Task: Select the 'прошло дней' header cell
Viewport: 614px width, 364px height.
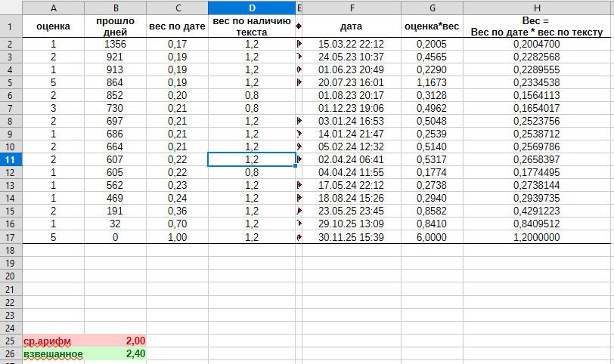Action: (x=115, y=26)
